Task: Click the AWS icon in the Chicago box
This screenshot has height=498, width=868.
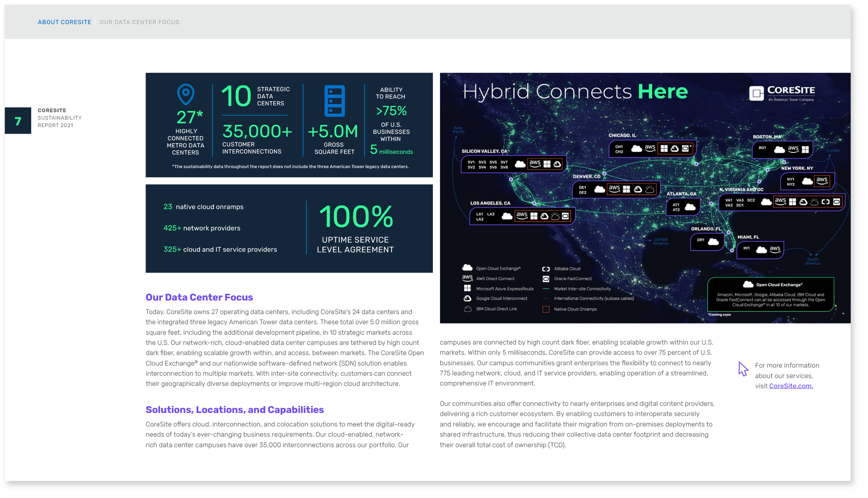Action: (650, 148)
